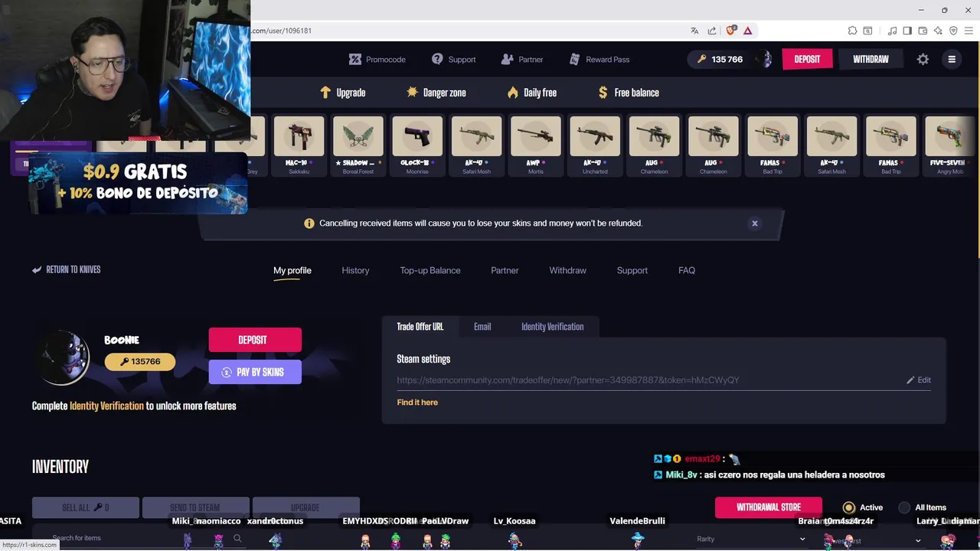Click the user avatar in the header
This screenshot has width=980, height=551.
coord(765,59)
